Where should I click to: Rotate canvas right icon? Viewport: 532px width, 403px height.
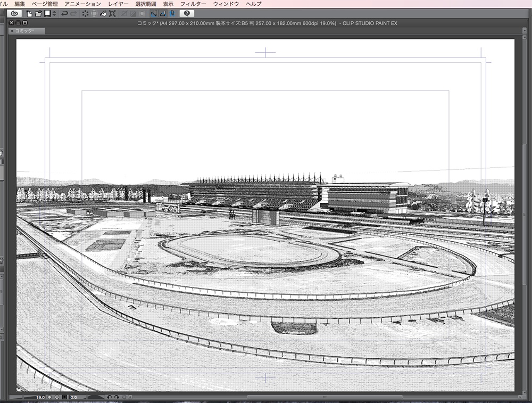pyautogui.click(x=117, y=397)
